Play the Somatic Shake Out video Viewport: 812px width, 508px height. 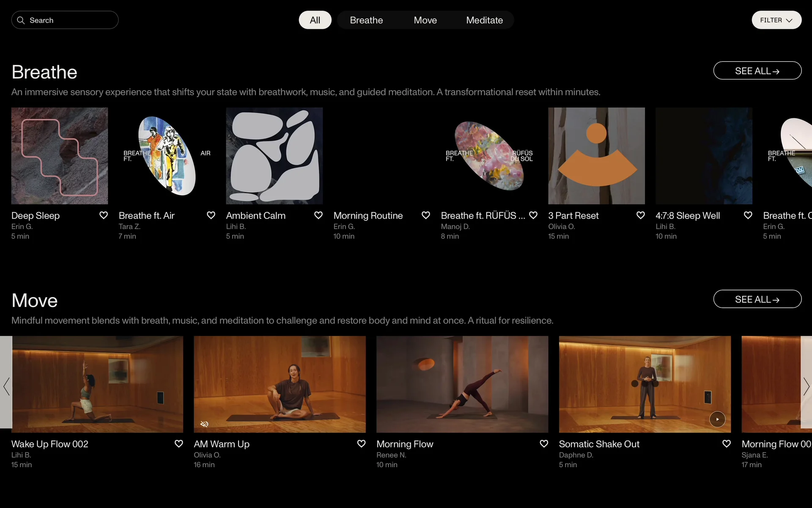717,419
